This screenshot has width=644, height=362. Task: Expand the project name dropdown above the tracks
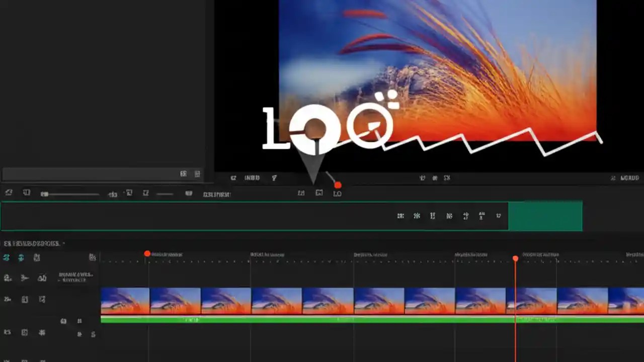click(x=63, y=243)
